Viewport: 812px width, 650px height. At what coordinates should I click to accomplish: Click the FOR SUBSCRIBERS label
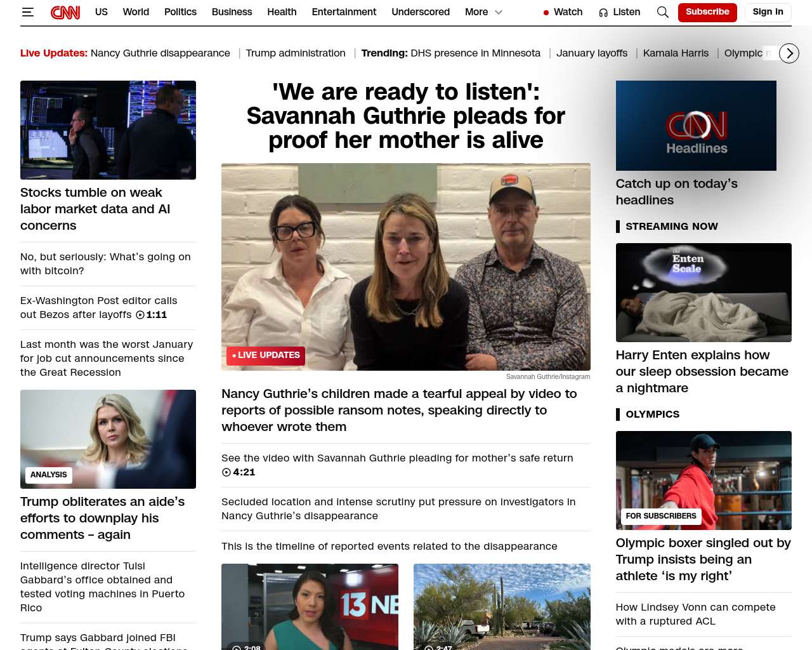coord(661,516)
